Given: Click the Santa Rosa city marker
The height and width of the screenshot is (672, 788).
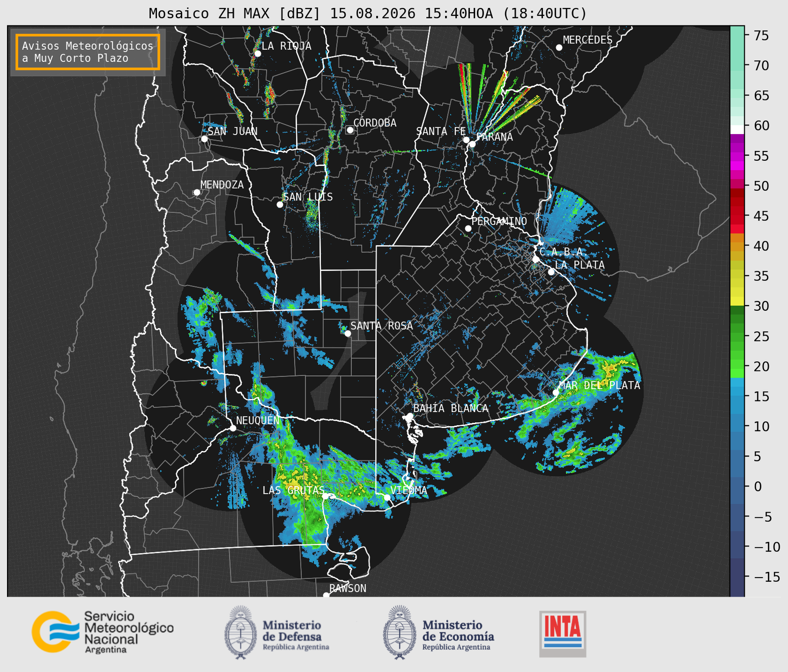Looking at the screenshot, I should pos(348,333).
